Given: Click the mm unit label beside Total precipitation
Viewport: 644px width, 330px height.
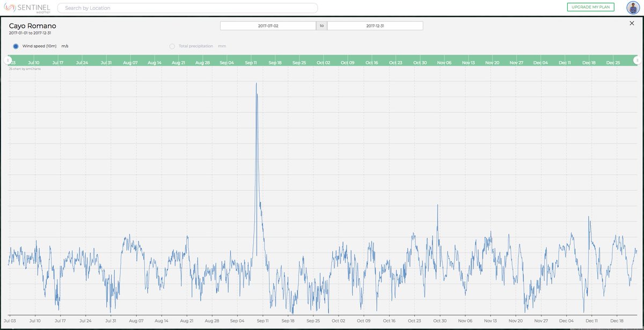Looking at the screenshot, I should [x=223, y=46].
